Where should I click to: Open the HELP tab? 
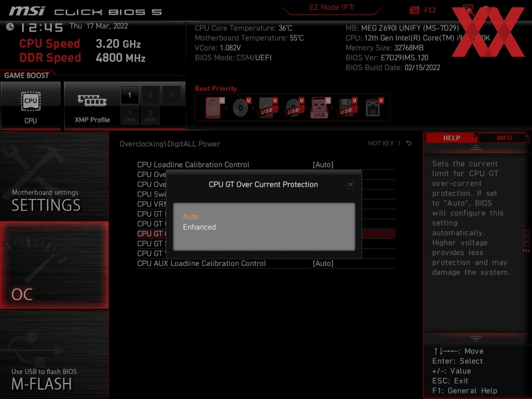pos(451,138)
